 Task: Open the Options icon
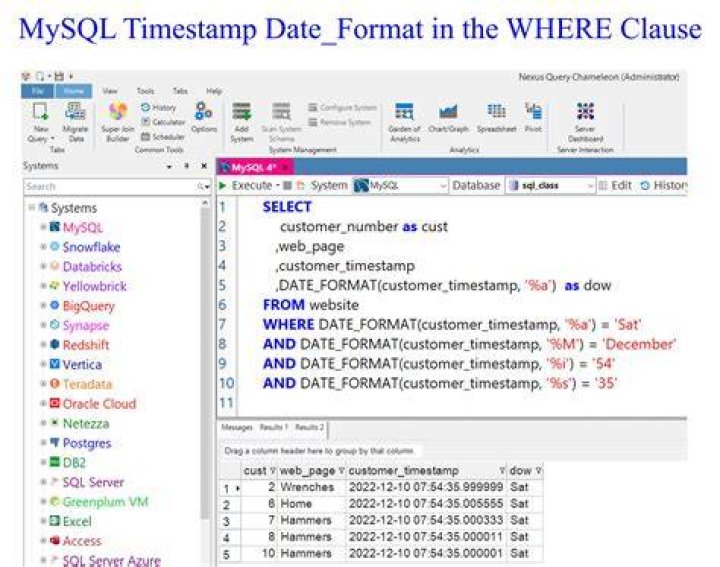(x=204, y=111)
